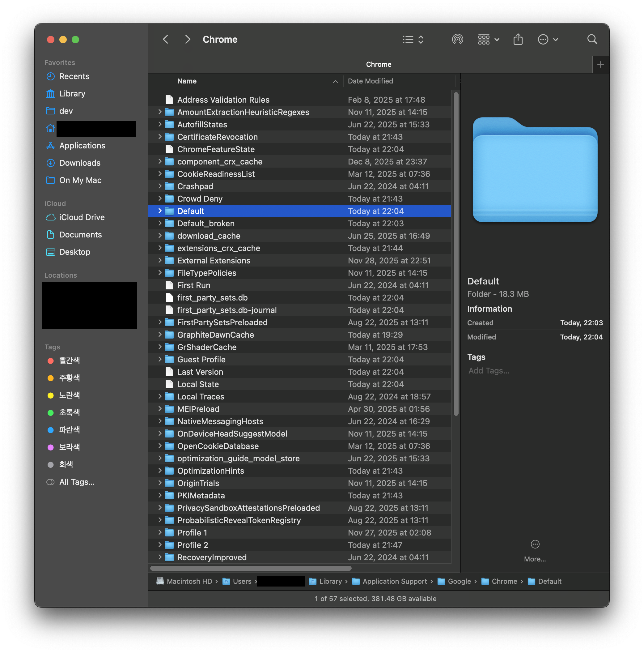Go forward with the right arrow
Image resolution: width=644 pixels, height=653 pixels.
point(188,40)
